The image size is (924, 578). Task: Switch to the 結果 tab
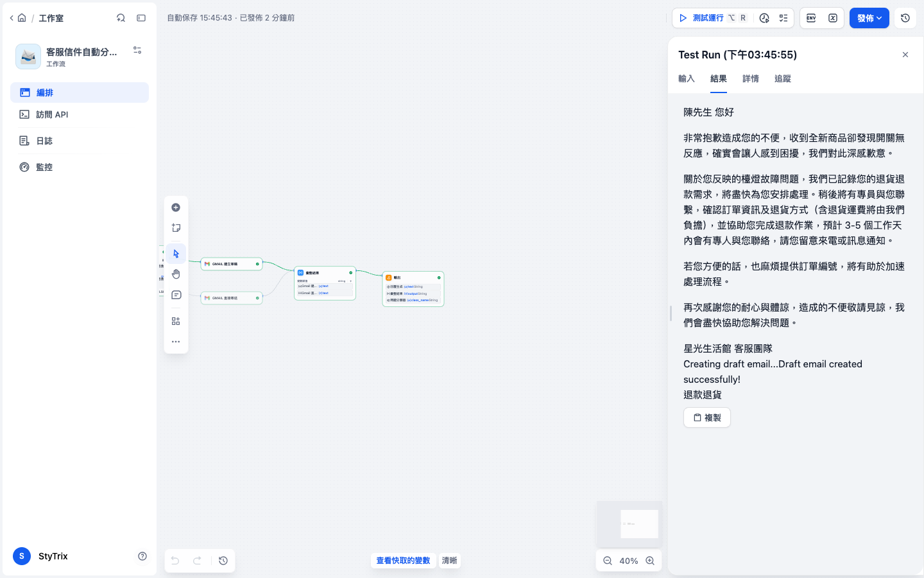(719, 78)
